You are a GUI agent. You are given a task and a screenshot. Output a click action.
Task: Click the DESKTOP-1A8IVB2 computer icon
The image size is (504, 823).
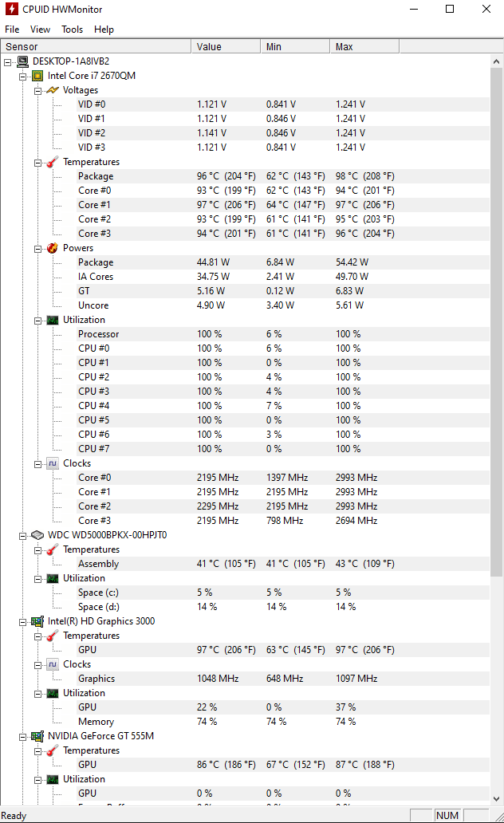coord(22,61)
